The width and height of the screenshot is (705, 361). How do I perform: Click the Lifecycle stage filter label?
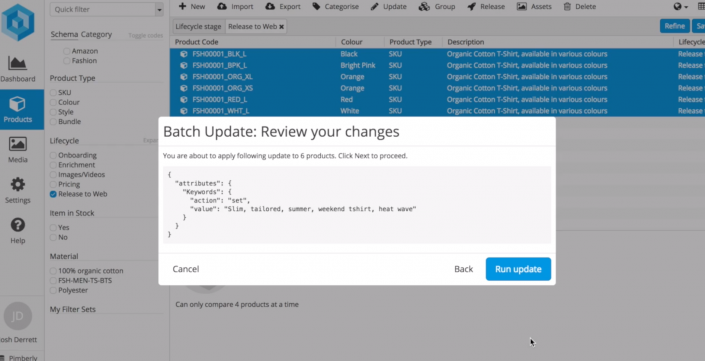tap(198, 27)
